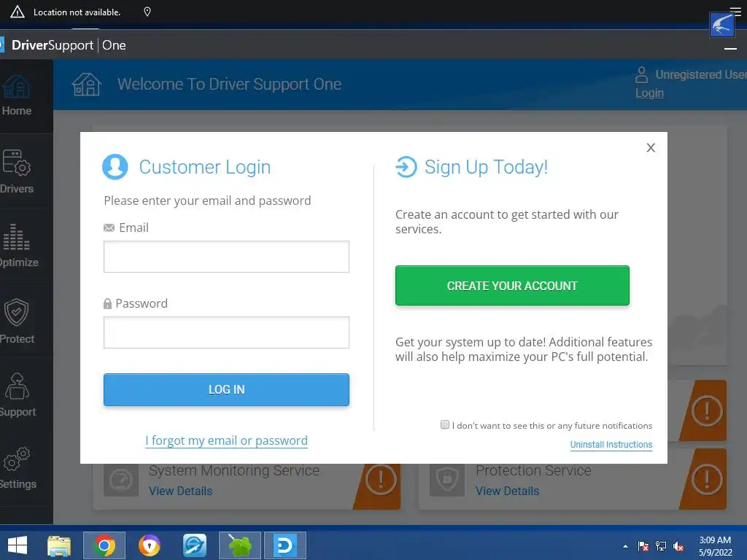Click the Unregistered User profile icon

[x=642, y=75]
